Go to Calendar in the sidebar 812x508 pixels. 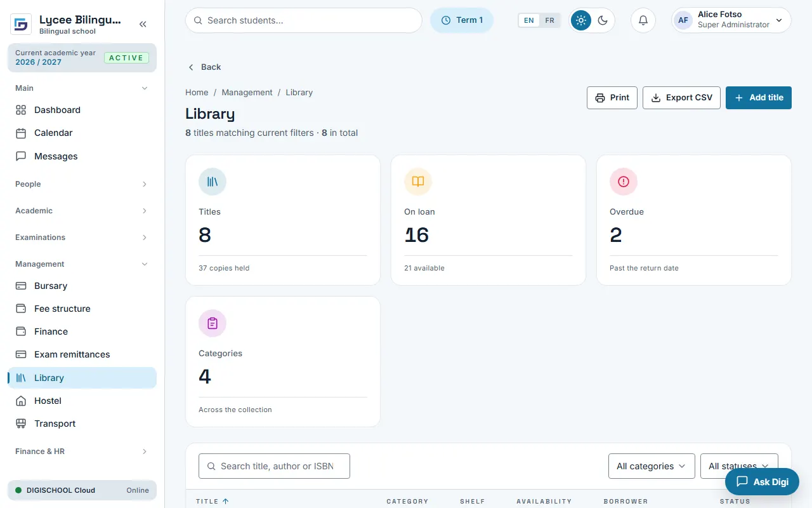tap(82, 133)
